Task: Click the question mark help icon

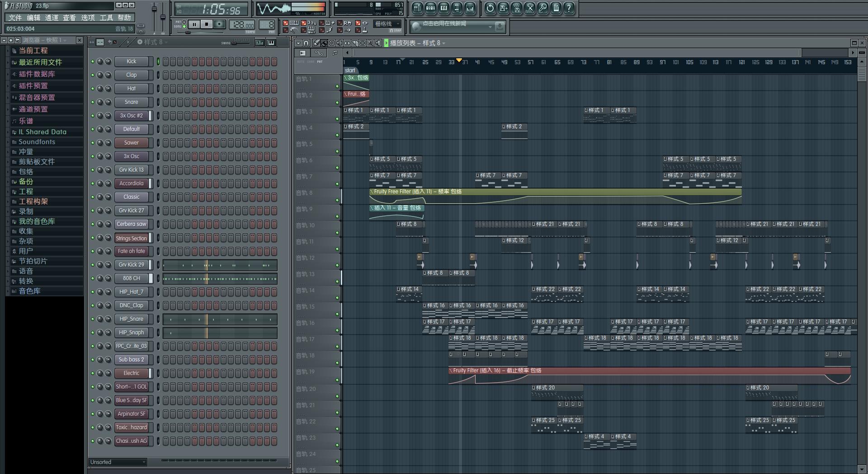Action: click(569, 8)
